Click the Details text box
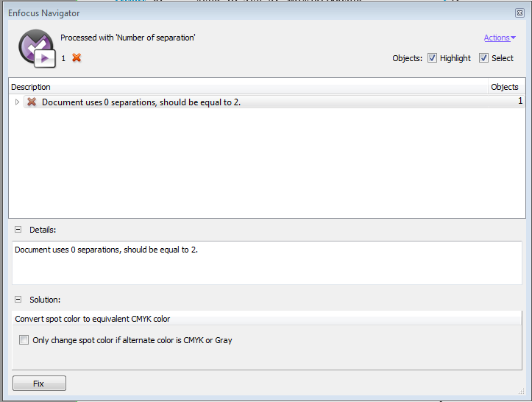Screen dimensions: 532x402 (x=267, y=263)
